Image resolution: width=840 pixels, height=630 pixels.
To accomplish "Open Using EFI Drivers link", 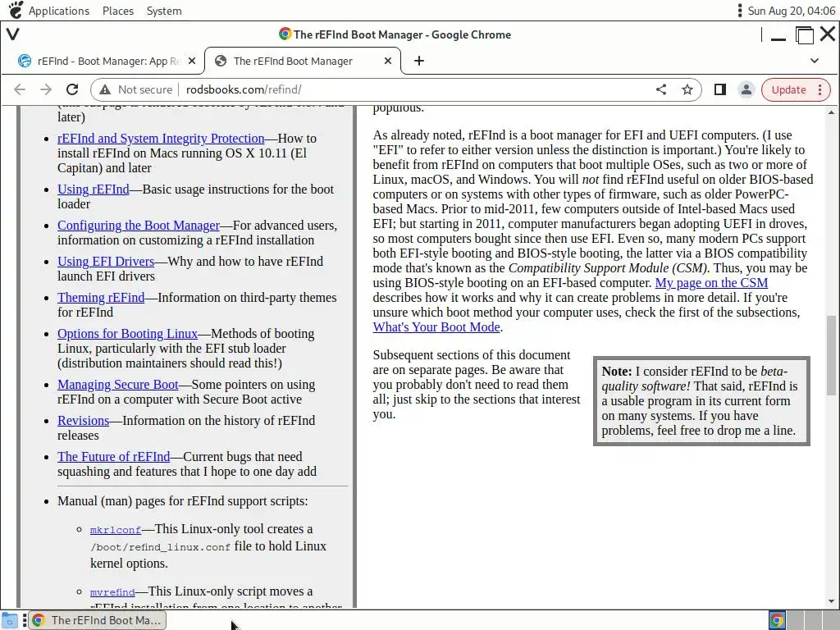I will point(106,262).
